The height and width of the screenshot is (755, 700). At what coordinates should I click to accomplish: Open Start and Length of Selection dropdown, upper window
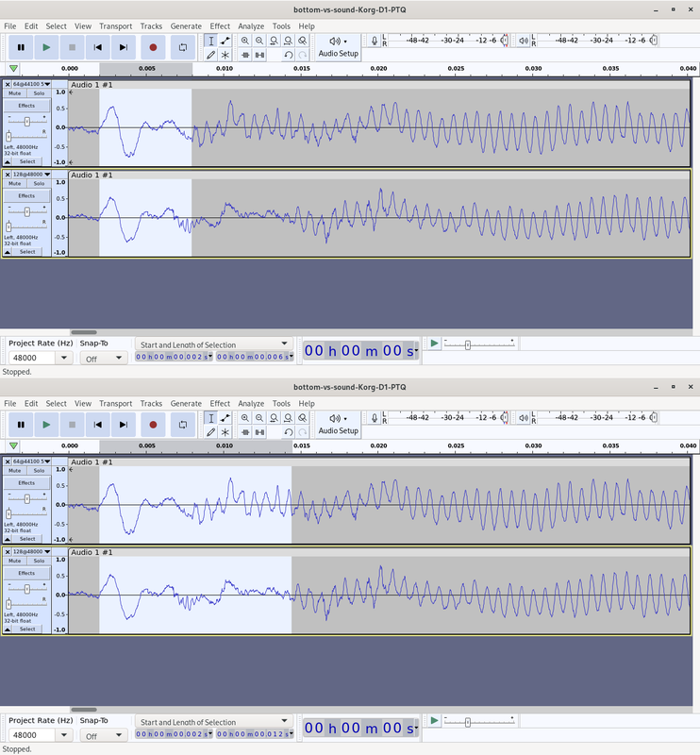coord(214,344)
